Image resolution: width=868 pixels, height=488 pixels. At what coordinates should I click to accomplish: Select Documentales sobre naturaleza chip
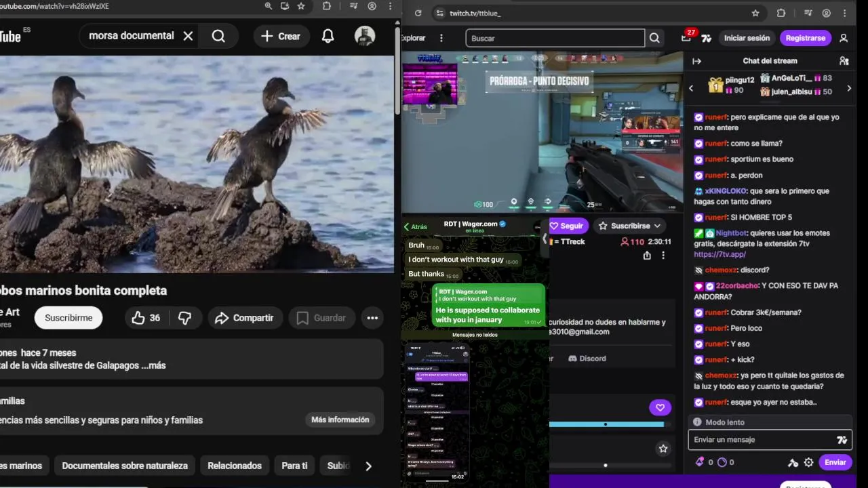[x=125, y=466]
